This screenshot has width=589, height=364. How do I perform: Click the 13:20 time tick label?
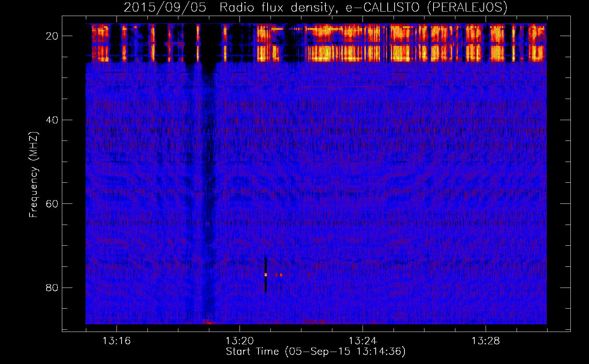click(x=240, y=341)
